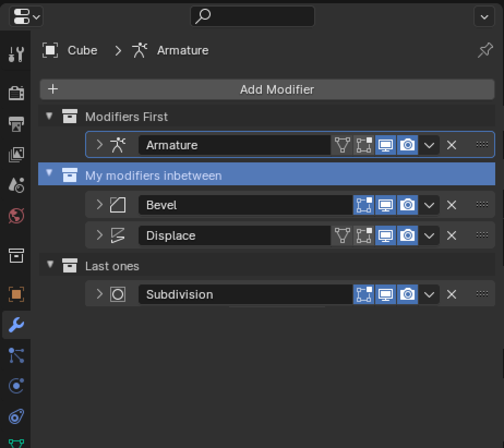Click the Displace modifier name field
The width and height of the screenshot is (504, 448).
tap(235, 235)
